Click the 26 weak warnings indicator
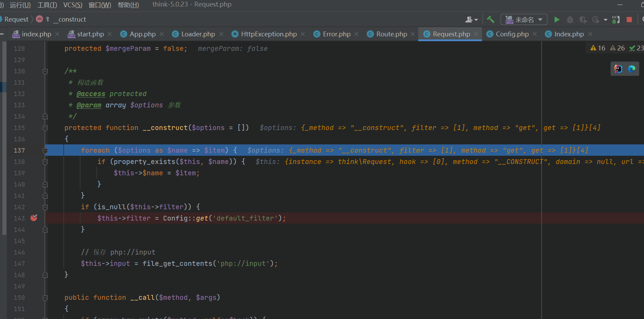 (617, 48)
